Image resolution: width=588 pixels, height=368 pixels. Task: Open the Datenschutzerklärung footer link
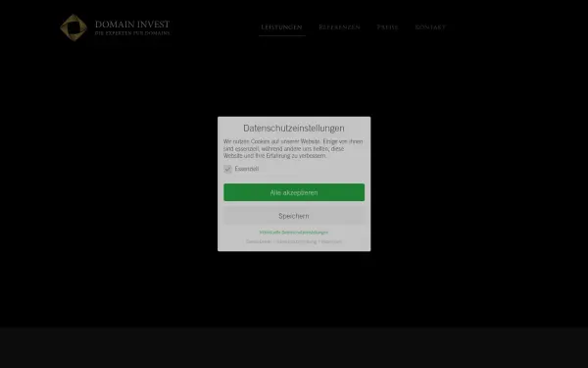297,241
